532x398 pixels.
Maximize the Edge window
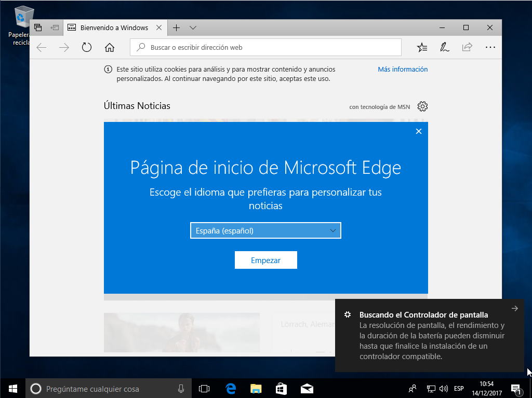click(466, 28)
